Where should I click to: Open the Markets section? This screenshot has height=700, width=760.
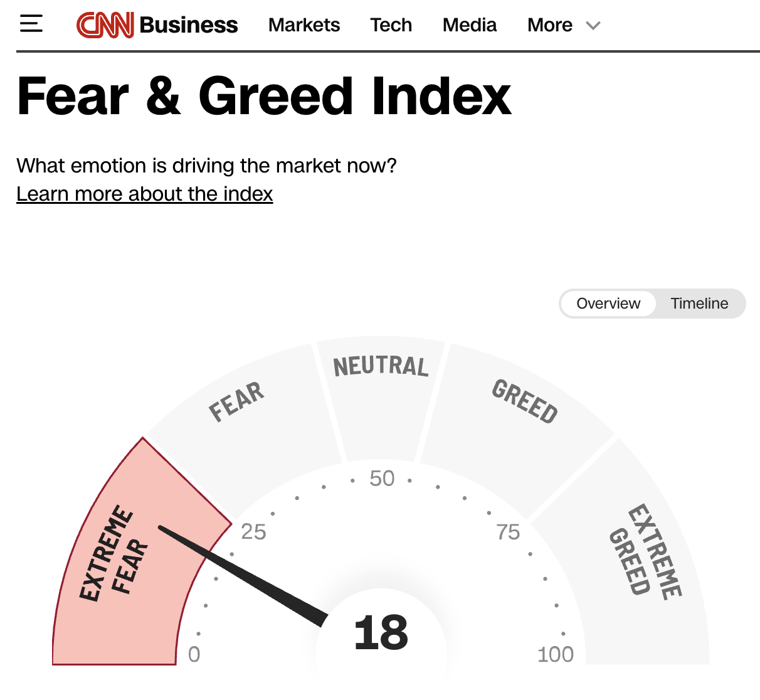(303, 25)
